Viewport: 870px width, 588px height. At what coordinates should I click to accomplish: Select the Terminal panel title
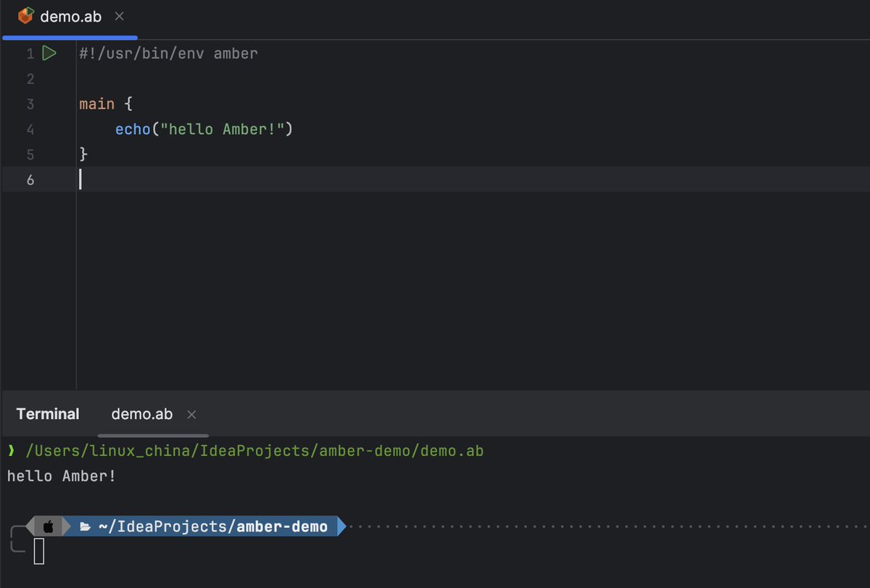48,414
